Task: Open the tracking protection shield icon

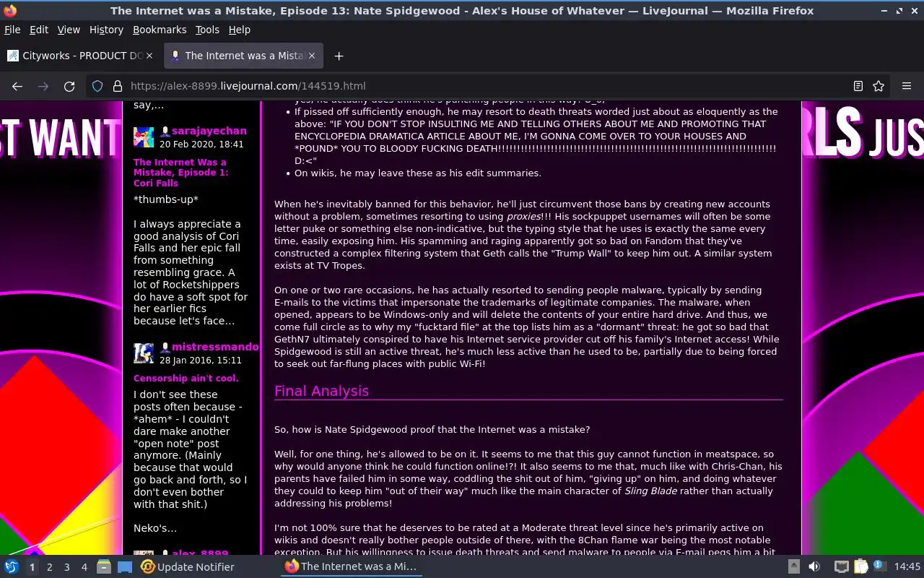Action: tap(97, 86)
